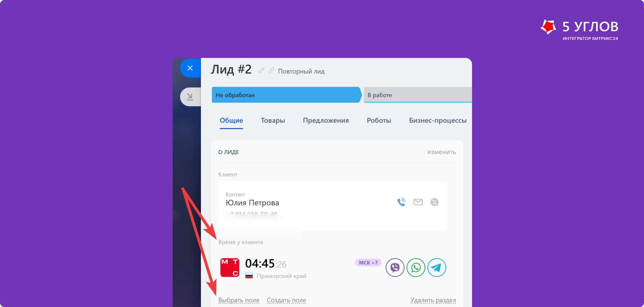Open Viber messenger icon

tap(395, 267)
